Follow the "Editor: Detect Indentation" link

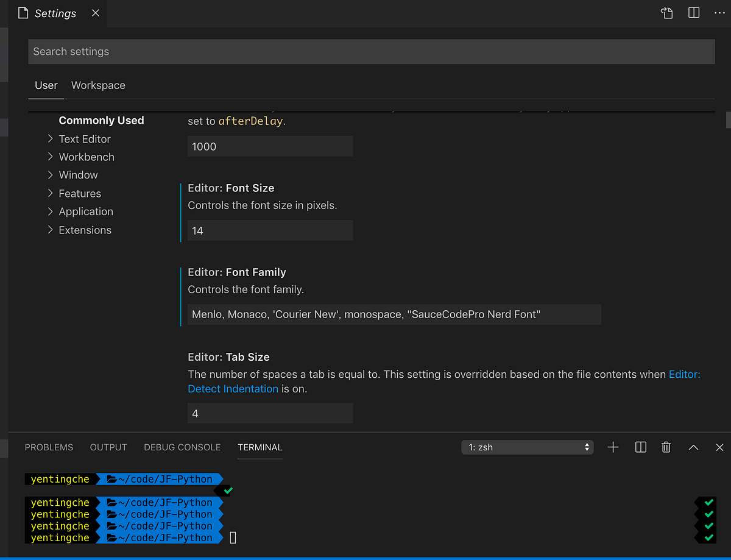pyautogui.click(x=233, y=388)
